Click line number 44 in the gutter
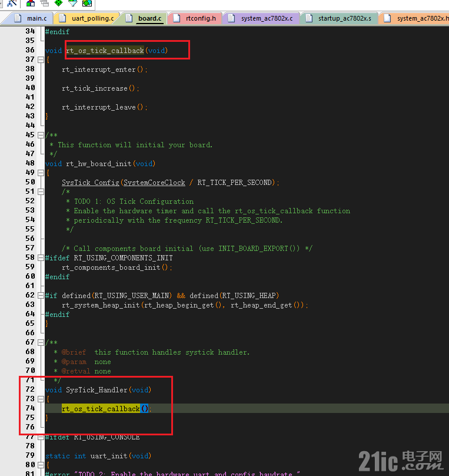 [30, 125]
